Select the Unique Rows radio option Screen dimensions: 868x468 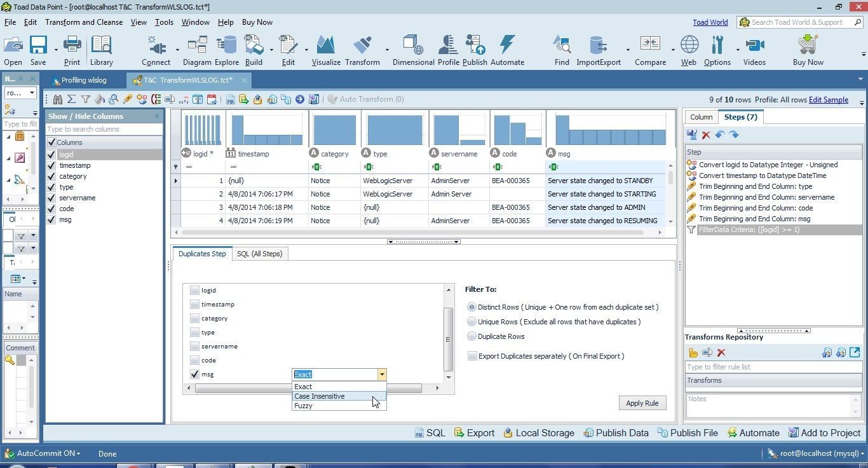[x=471, y=322]
